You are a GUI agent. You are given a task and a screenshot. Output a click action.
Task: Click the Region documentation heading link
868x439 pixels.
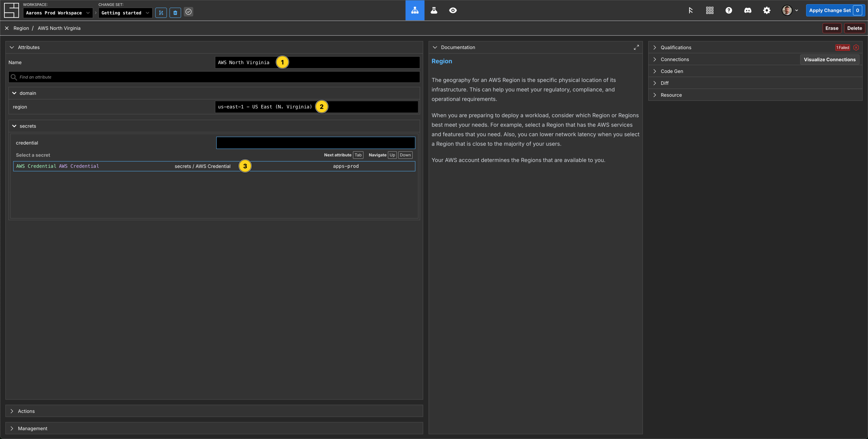tap(442, 61)
